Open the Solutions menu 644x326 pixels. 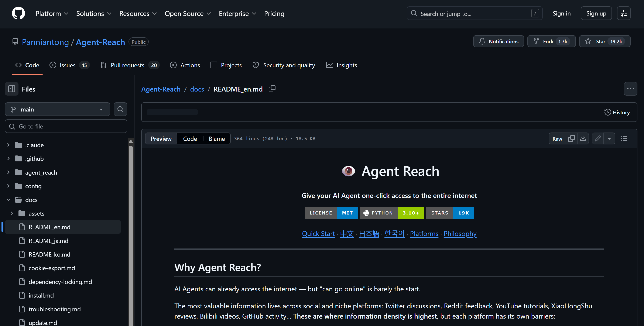point(94,13)
